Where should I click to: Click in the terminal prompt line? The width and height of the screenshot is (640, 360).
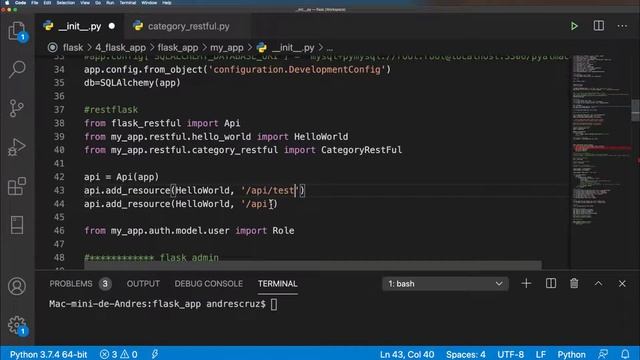pos(163,304)
